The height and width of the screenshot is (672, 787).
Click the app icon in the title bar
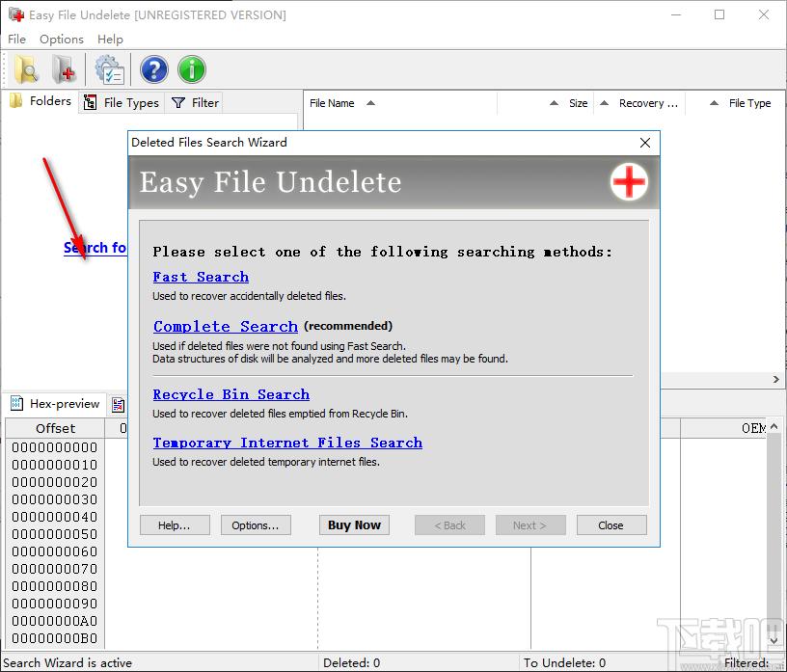(x=16, y=14)
